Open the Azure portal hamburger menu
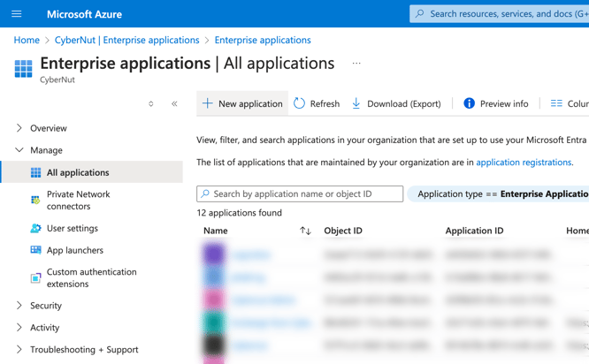Viewport: 589px width, 364px height. point(16,14)
